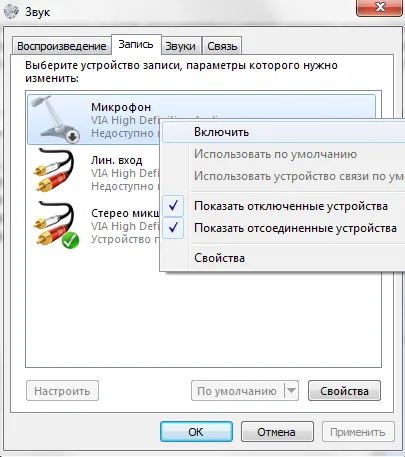Select the Стерео микшер device name
This screenshot has height=457, width=405.
(125, 213)
